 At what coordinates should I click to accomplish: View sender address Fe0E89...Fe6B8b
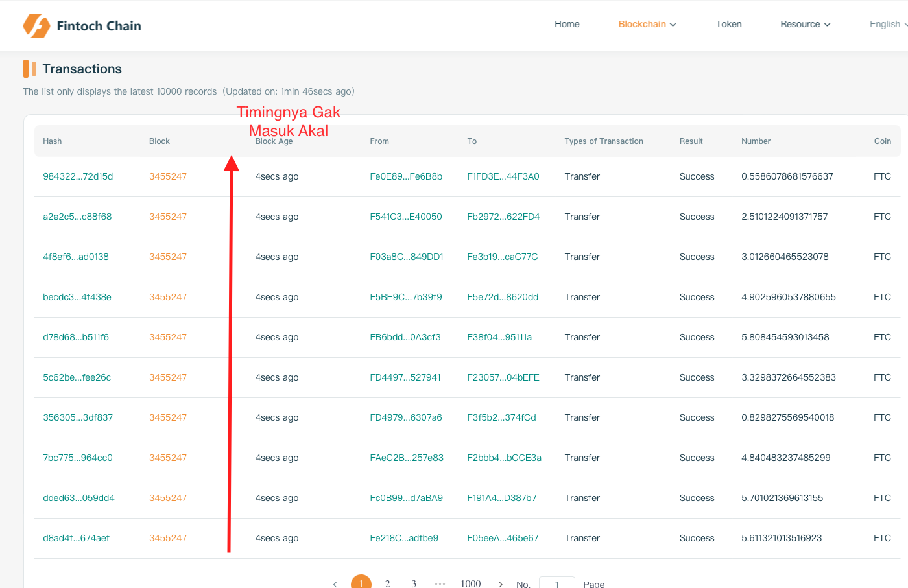click(406, 176)
